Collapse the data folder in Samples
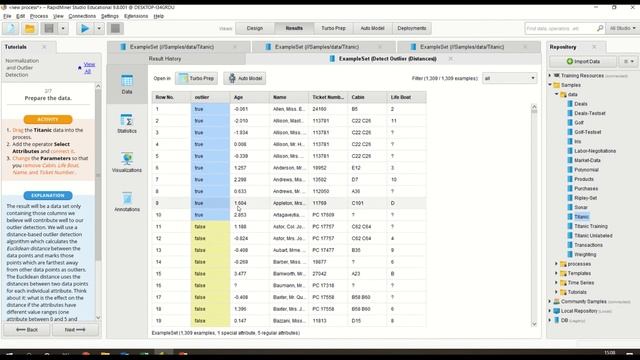This screenshot has width=640, height=360. pyautogui.click(x=557, y=94)
